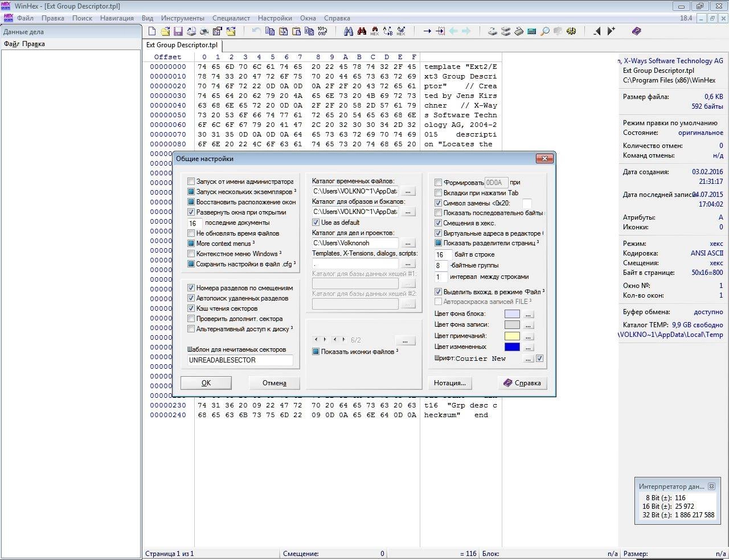Image resolution: width=729 pixels, height=560 pixels.
Task: Toggle the 'Use as default' checkbox
Action: tap(316, 223)
